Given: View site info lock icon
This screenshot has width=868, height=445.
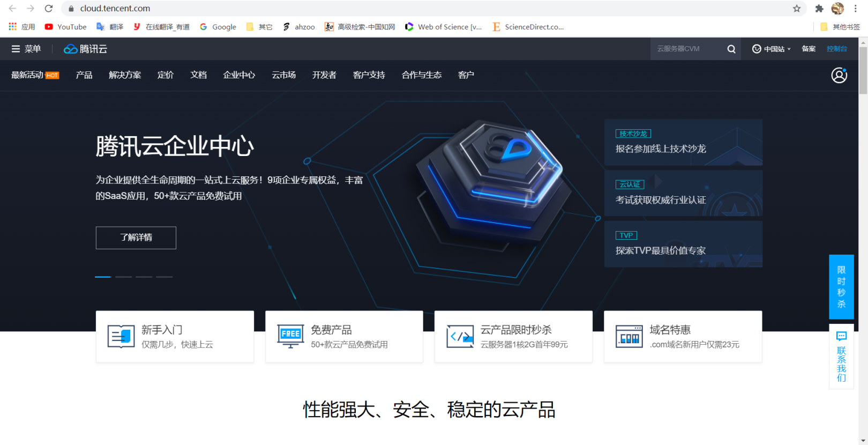Looking at the screenshot, I should coord(71,9).
